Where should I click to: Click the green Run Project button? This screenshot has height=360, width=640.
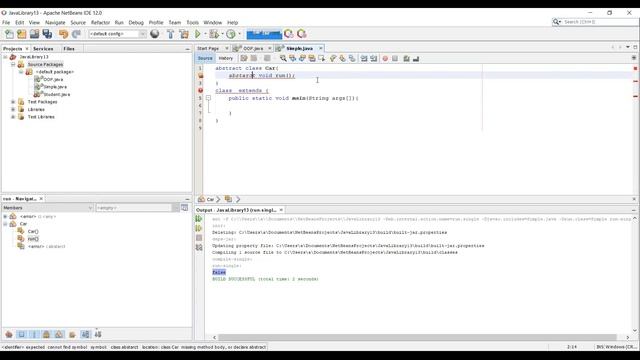click(198, 34)
